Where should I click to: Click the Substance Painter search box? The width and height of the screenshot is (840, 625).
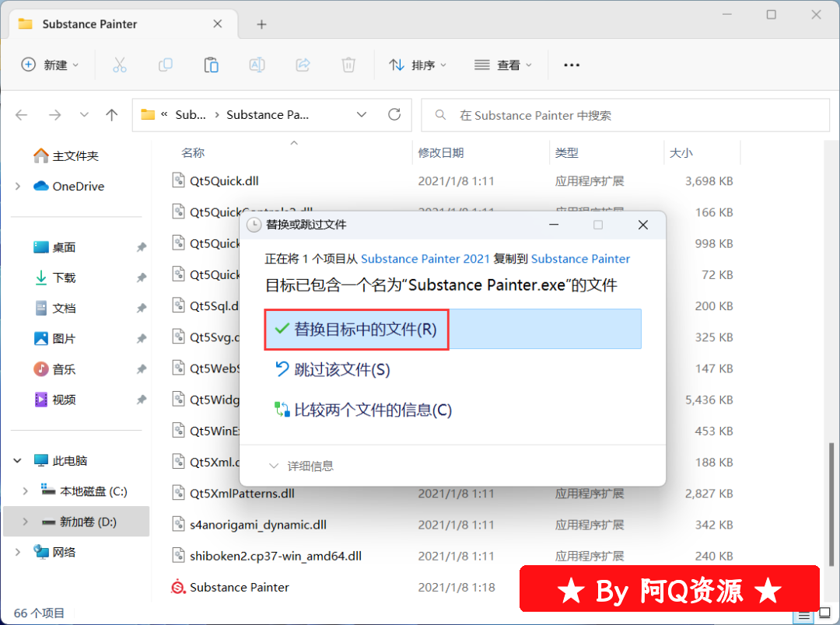[622, 115]
